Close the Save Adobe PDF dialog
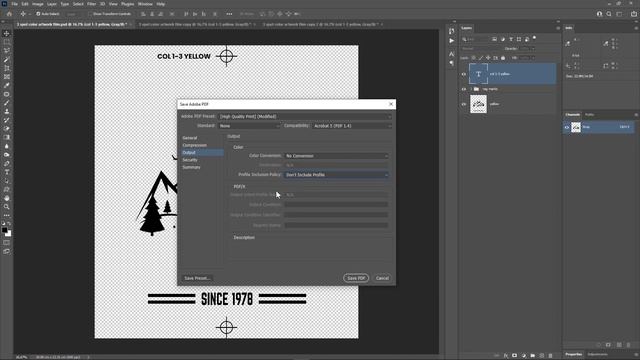Viewport: 640px width, 360px height. 391,104
